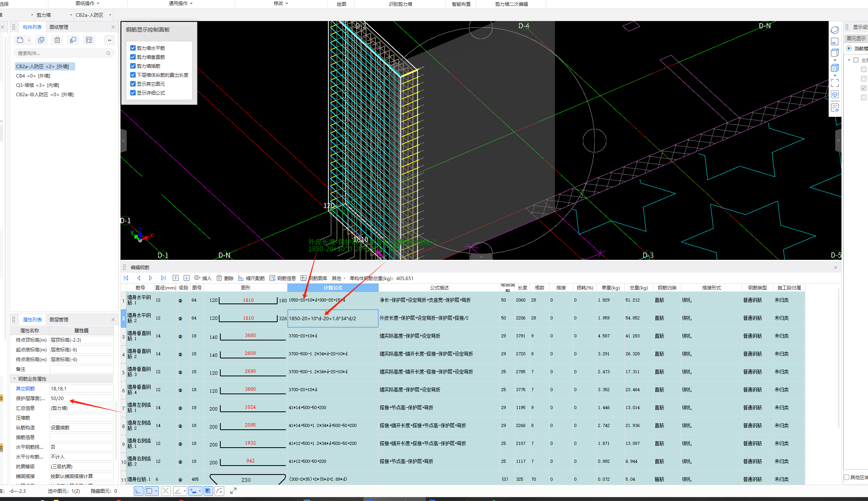868x501 pixels.
Task: Click the orbit view globe icon
Action: point(835,30)
